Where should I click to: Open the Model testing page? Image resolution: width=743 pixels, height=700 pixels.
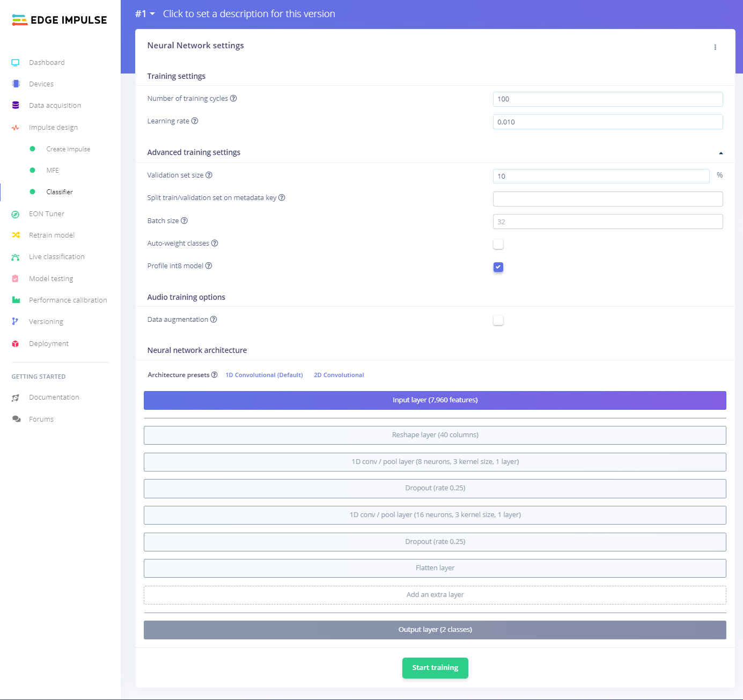click(x=51, y=279)
